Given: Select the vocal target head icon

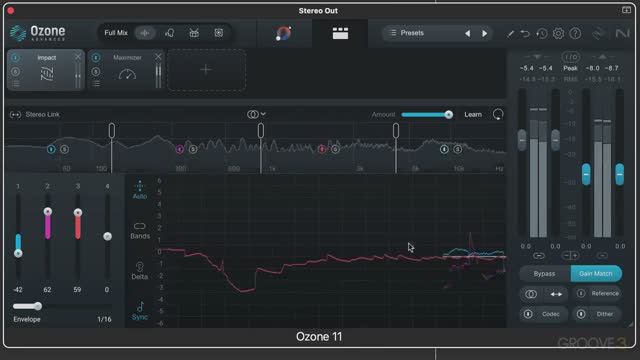Looking at the screenshot, I should [x=170, y=33].
